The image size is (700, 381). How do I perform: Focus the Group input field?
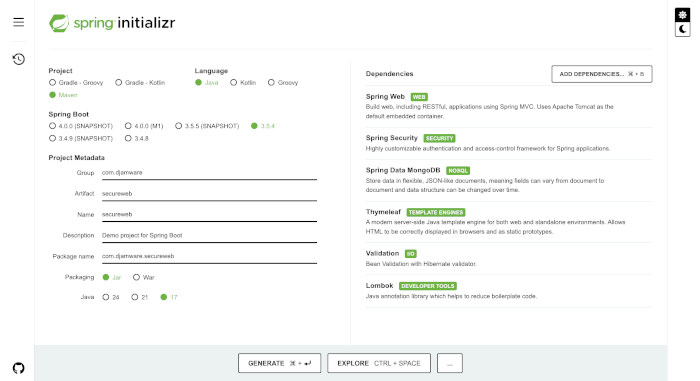tap(209, 173)
